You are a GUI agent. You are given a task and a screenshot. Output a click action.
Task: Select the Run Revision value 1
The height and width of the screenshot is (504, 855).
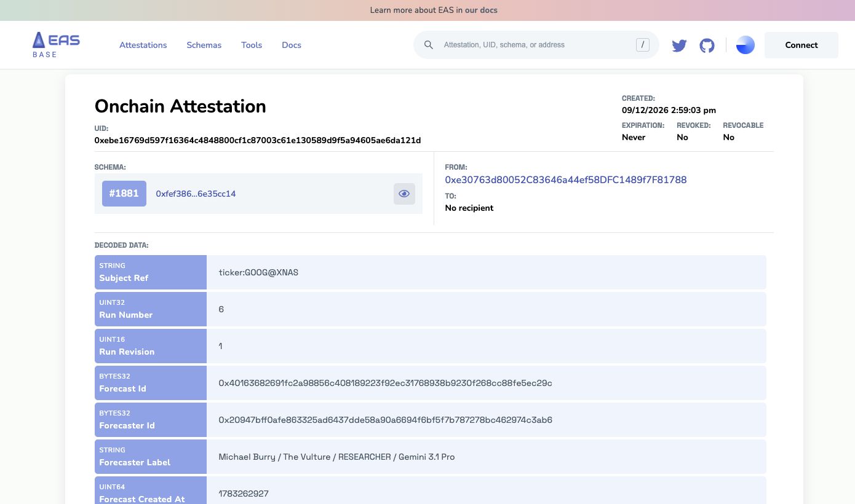coord(221,346)
